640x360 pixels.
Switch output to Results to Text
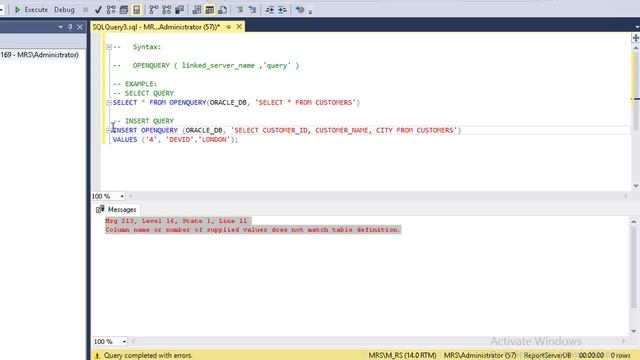196,9
